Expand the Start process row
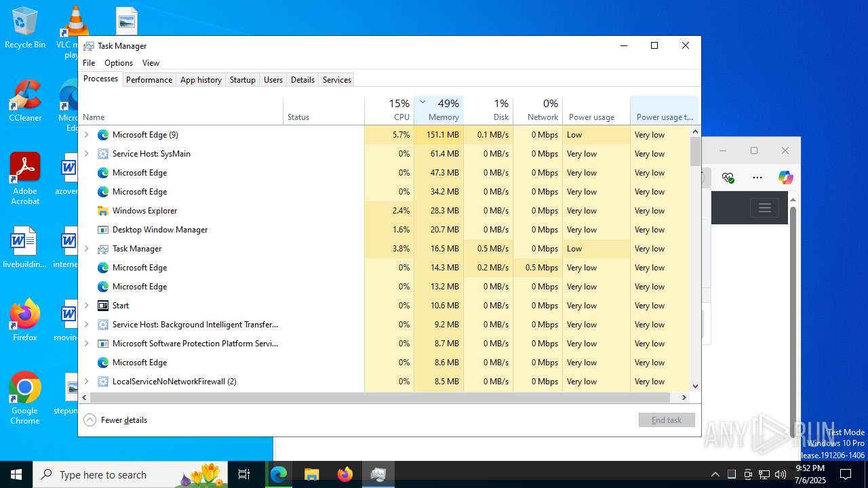Viewport: 868px width, 488px height. 87,306
